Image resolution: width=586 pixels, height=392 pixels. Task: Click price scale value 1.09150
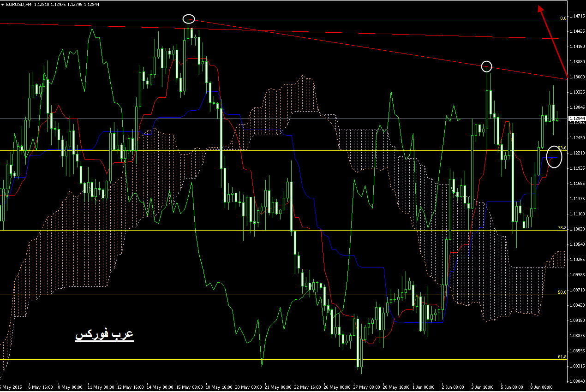point(577,321)
